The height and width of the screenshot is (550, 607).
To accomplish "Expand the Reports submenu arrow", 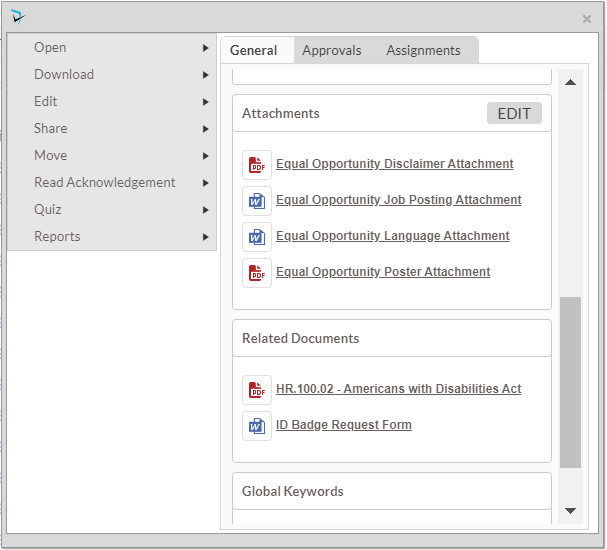I will tap(205, 237).
